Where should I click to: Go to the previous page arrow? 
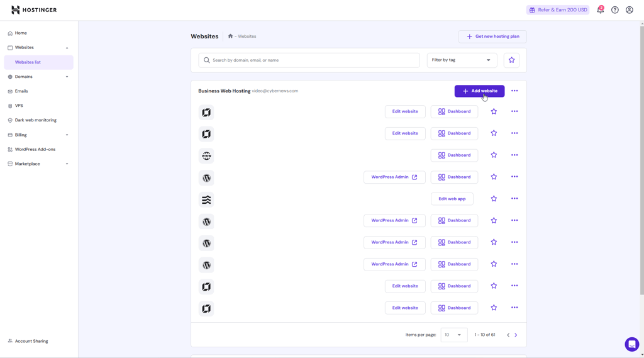508,335
